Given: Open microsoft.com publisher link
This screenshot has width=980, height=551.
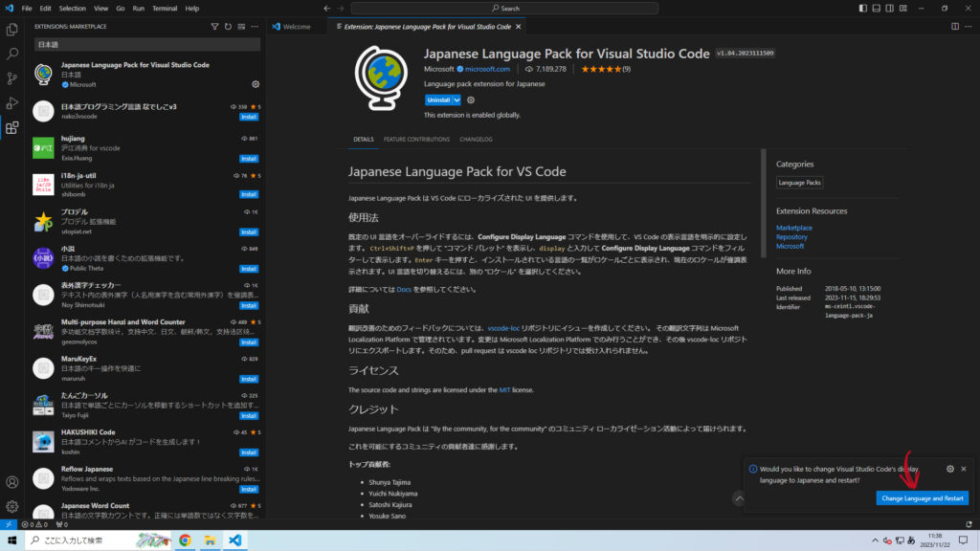Looking at the screenshot, I should (487, 69).
